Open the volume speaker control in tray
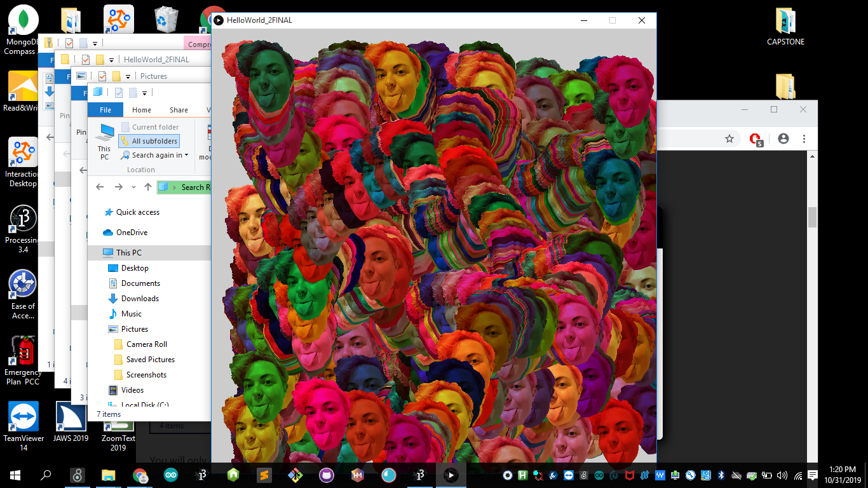Viewport: 868px width, 488px height. [782, 475]
